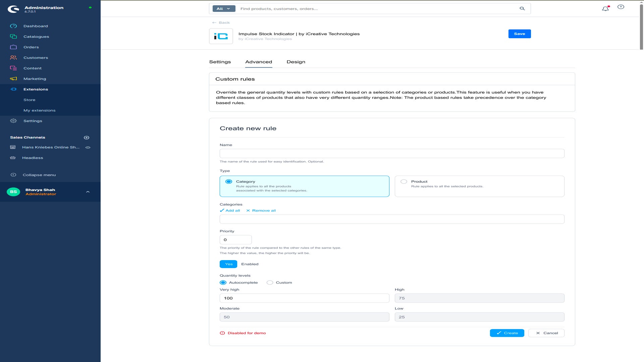This screenshot has width=644, height=362.
Task: Click the search magnifier icon
Action: [x=522, y=9]
